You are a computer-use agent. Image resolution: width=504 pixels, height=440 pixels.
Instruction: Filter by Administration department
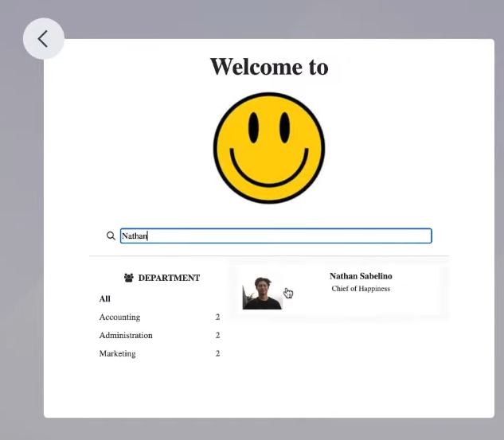(126, 335)
